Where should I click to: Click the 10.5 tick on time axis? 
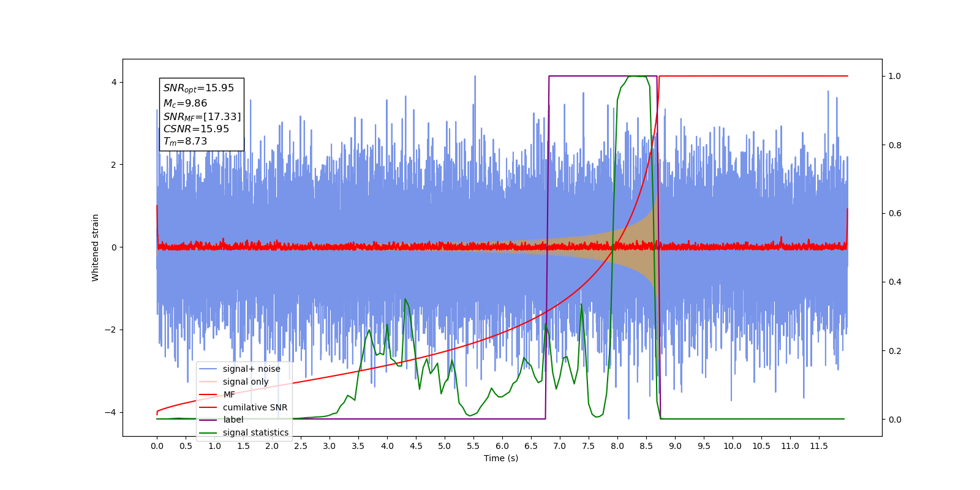pos(761,446)
